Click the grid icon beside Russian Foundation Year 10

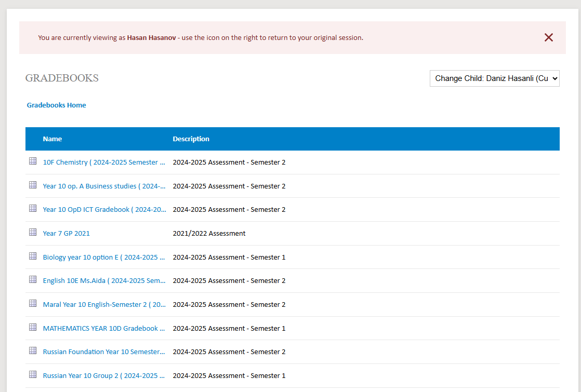pos(33,351)
